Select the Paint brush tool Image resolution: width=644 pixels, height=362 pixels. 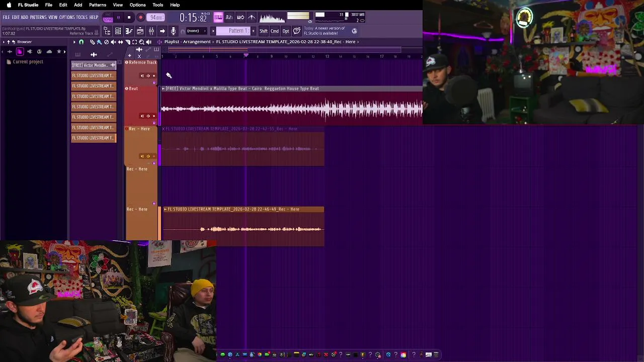click(x=99, y=42)
